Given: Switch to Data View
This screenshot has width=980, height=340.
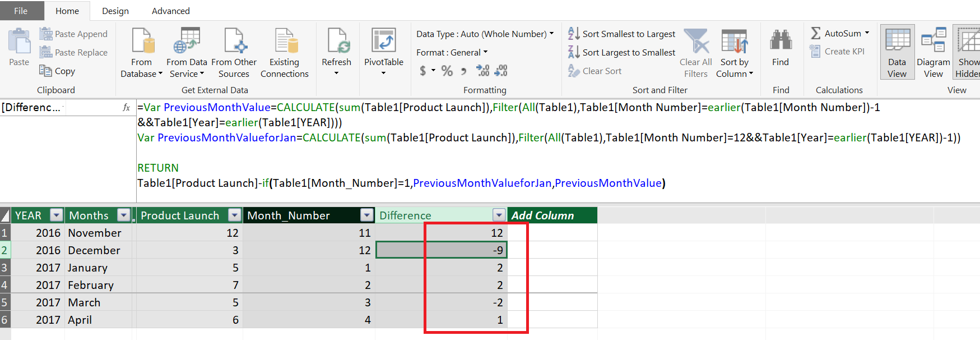Looking at the screenshot, I should coord(897,52).
